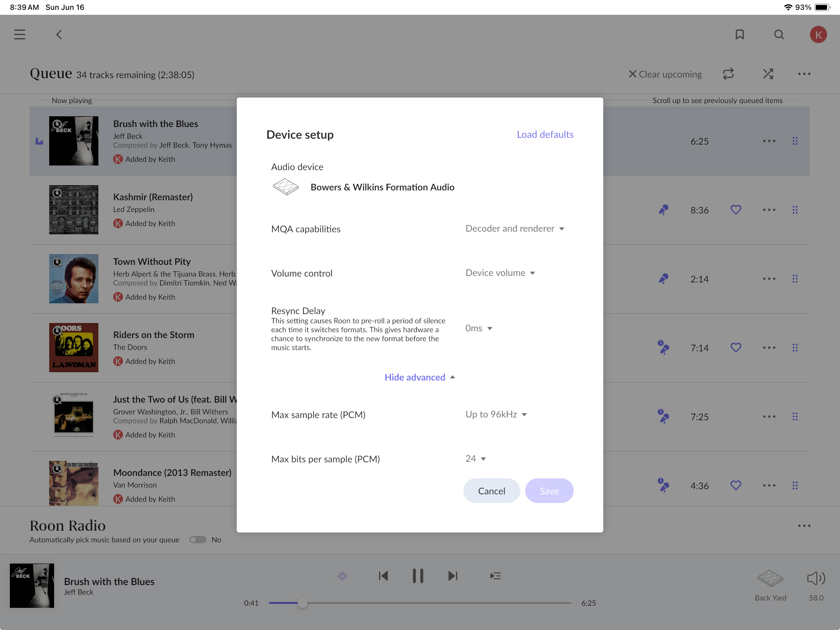Click the drag handle on the Moondance row

tap(795, 485)
